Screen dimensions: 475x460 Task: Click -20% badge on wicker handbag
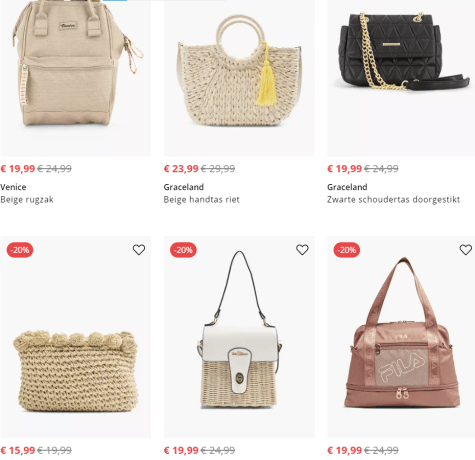pos(183,250)
